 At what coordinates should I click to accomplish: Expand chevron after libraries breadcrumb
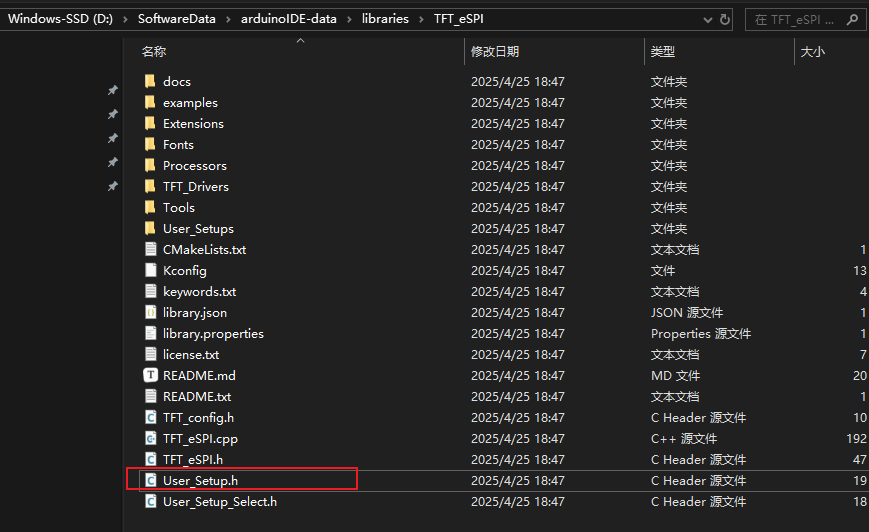point(421,19)
